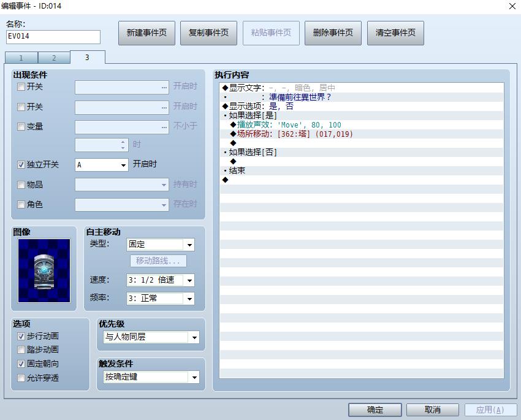The height and width of the screenshot is (420, 521).
Task: Select the 场所移动 [362:塔] command
Action: (362, 134)
